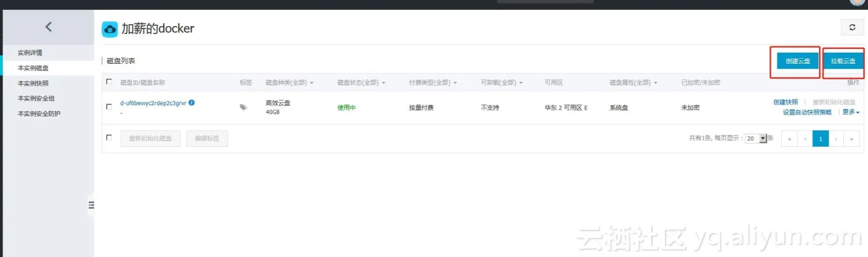Click the 未加密 encryption cell
868x257 pixels.
pos(691,108)
